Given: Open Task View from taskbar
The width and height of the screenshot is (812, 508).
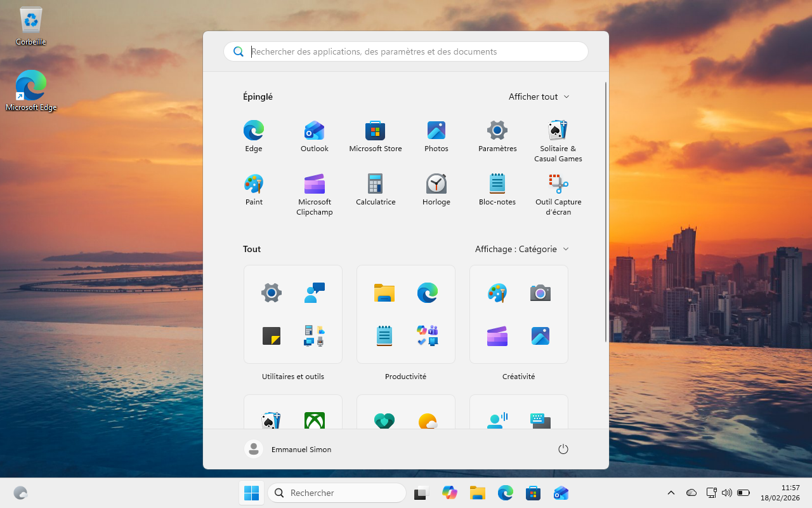Looking at the screenshot, I should [x=421, y=493].
